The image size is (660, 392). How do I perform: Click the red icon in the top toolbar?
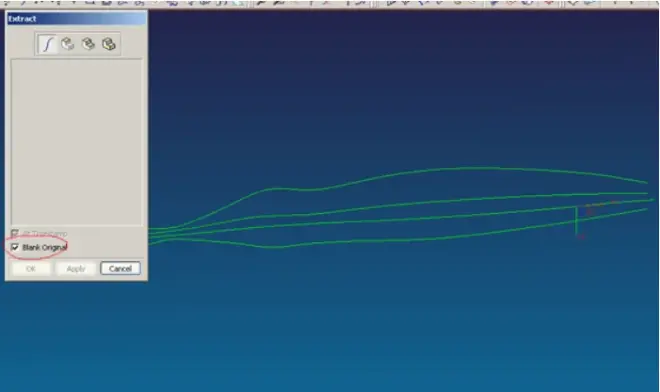549,3
